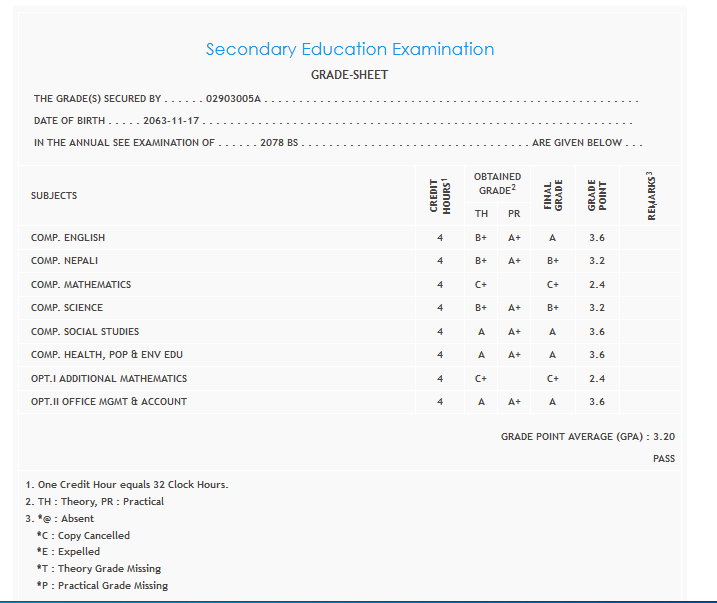Click the PR practical sub-header

tap(514, 214)
